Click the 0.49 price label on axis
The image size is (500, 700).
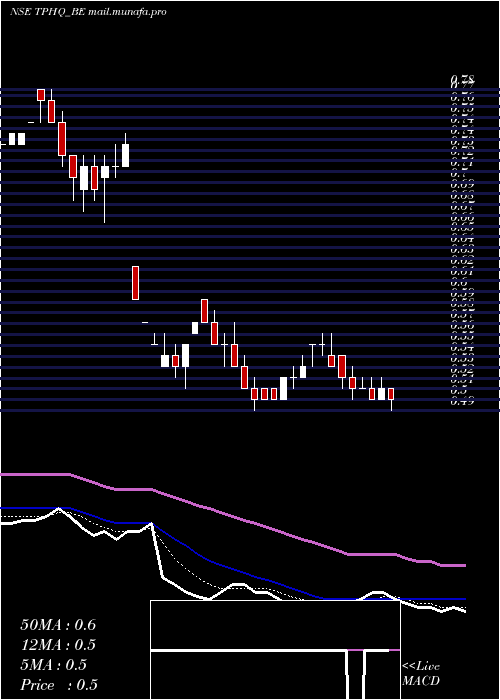[x=462, y=401]
